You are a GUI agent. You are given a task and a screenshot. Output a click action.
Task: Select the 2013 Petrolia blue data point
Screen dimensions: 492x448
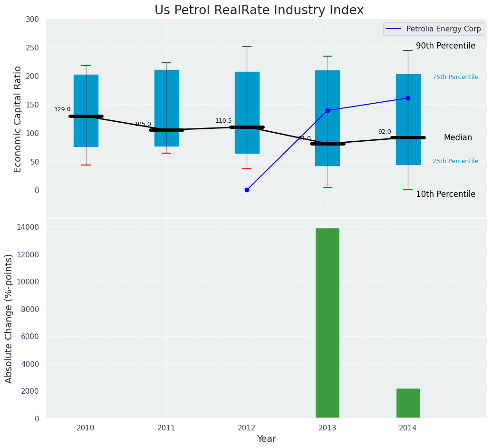[x=328, y=110]
